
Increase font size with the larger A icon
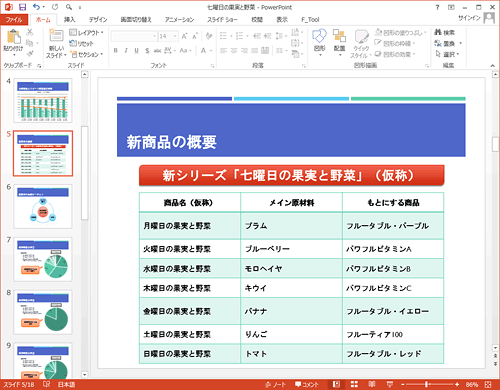(x=184, y=36)
